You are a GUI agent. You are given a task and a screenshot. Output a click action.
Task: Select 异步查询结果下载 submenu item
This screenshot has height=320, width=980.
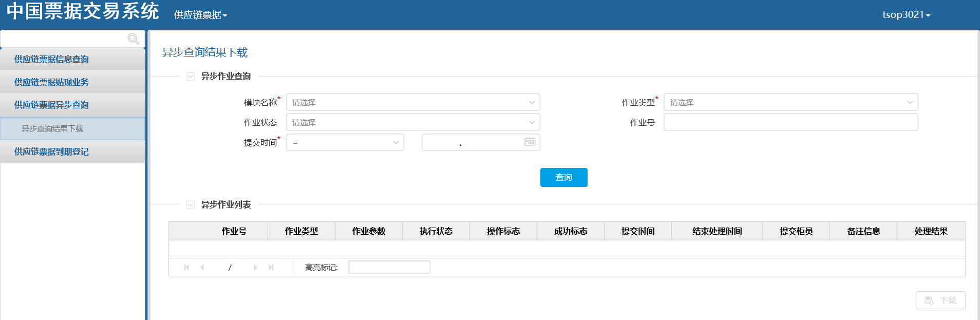tap(73, 128)
